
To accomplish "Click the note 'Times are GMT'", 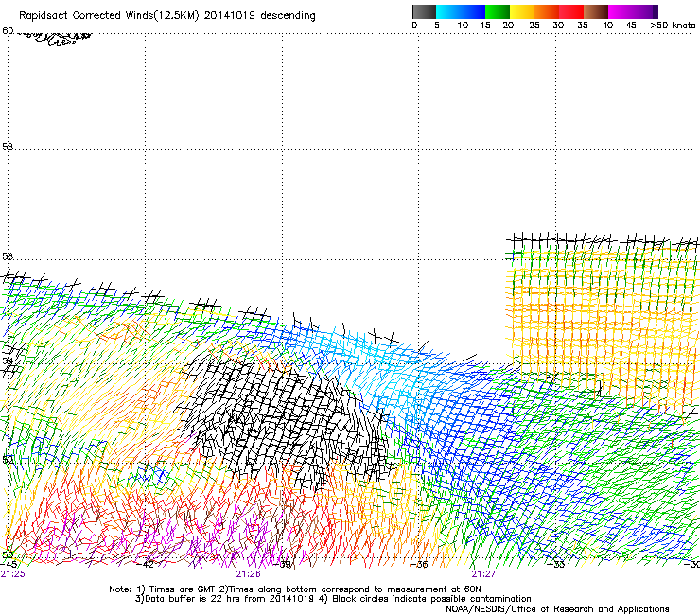I will tap(182, 589).
